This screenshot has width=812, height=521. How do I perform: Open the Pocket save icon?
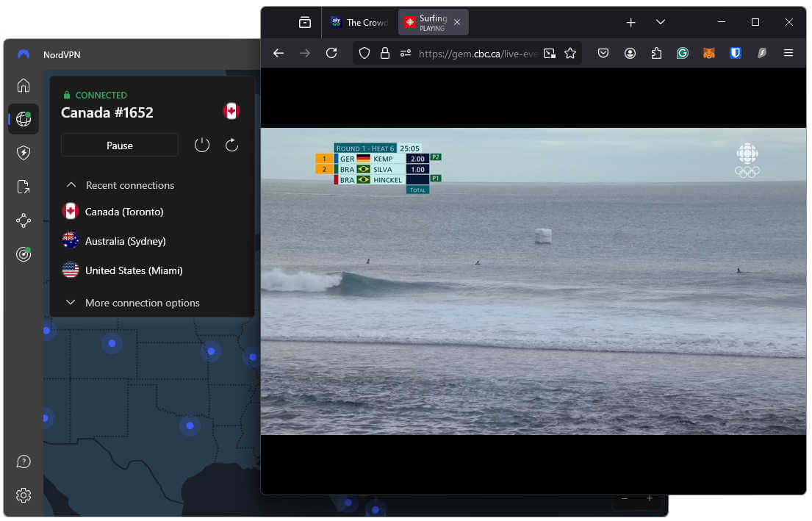pos(603,54)
